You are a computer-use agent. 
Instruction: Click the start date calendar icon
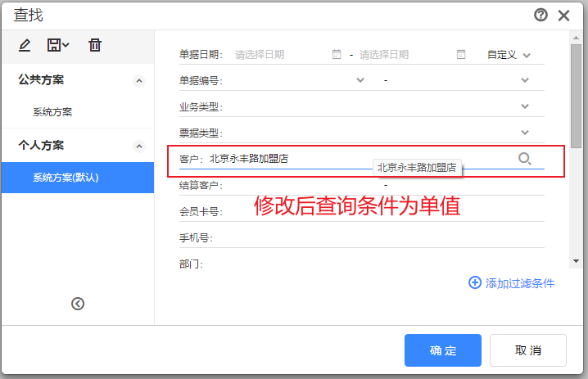click(x=337, y=54)
